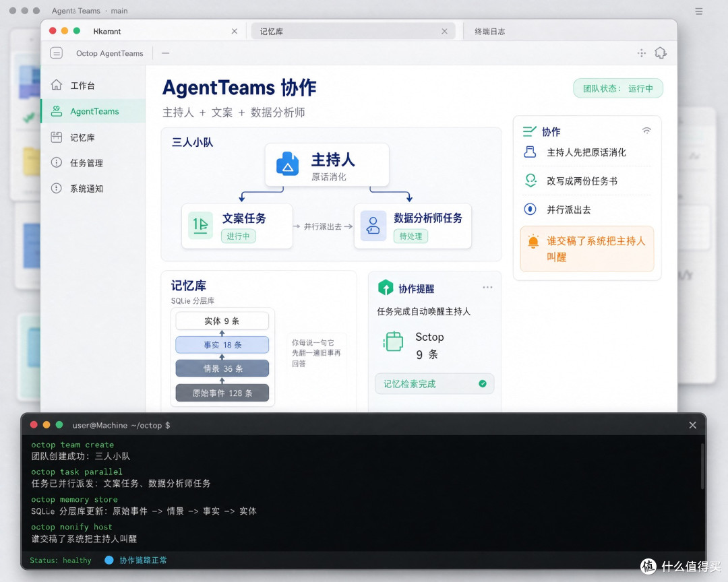728x582 pixels.
Task: Click the 进行中 status tag
Action: [238, 236]
